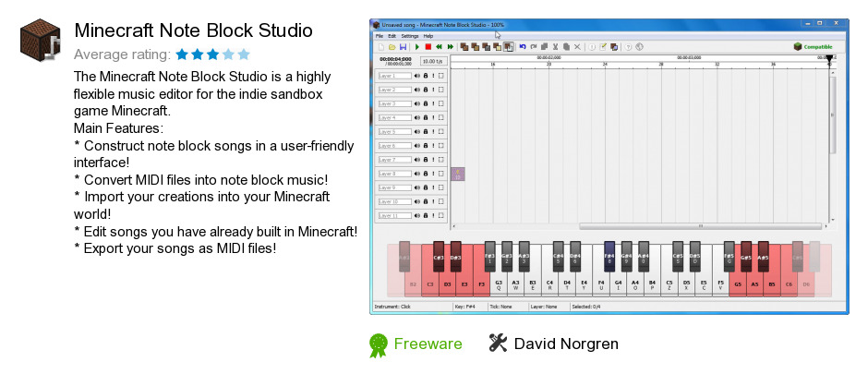The image size is (868, 386).
Task: Select the second instrument block icon in toolbar
Action: coord(475,47)
